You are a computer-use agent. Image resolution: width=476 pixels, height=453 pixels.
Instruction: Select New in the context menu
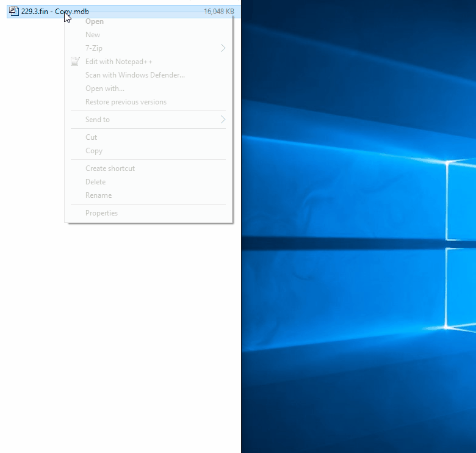click(x=93, y=35)
